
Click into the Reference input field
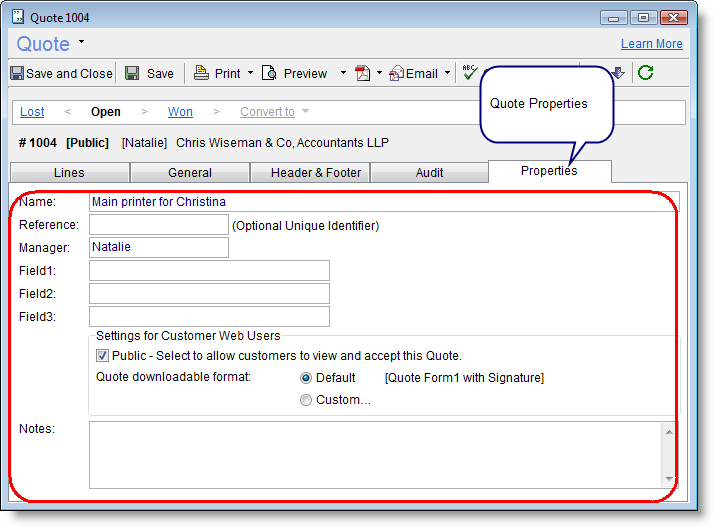[x=158, y=225]
